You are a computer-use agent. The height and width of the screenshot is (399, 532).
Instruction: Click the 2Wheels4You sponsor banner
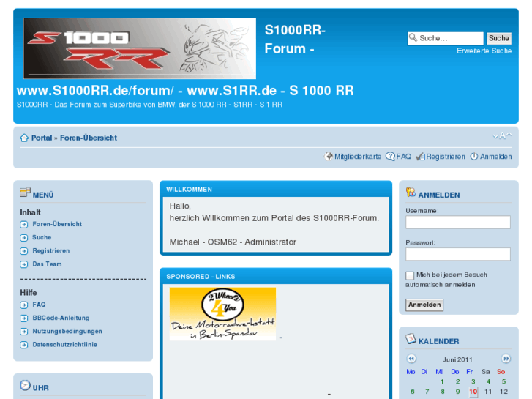[222, 314]
